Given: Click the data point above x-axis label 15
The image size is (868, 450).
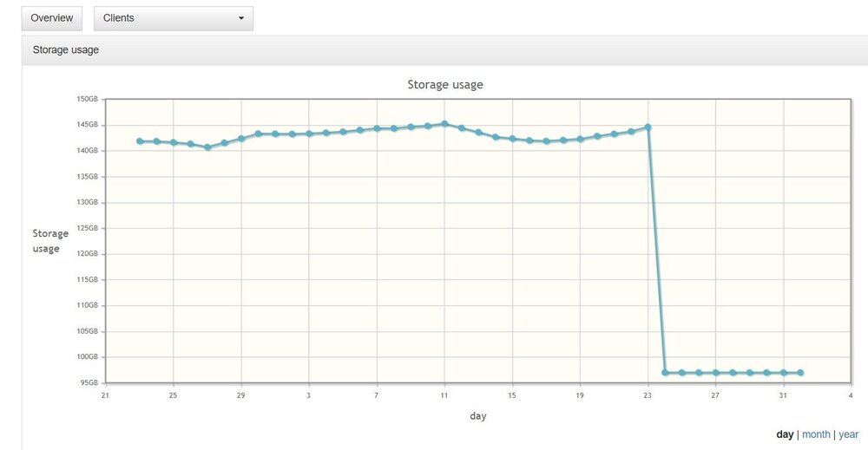Looking at the screenshot, I should pyautogui.click(x=513, y=139).
